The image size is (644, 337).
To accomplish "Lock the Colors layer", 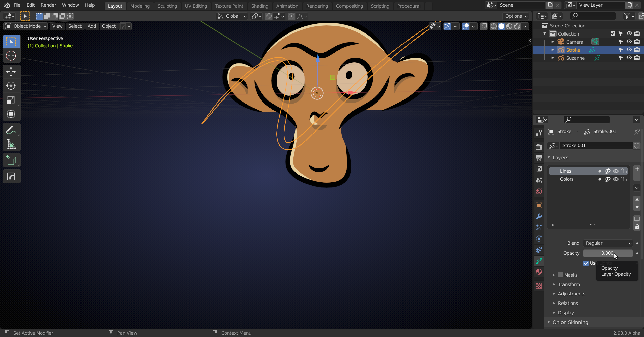I will click(624, 179).
